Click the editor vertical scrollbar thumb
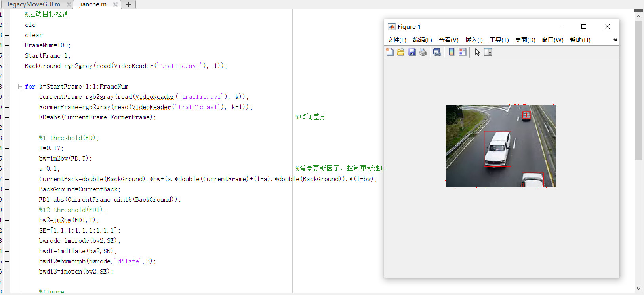Image resolution: width=644 pixels, height=295 pixels. click(x=638, y=90)
